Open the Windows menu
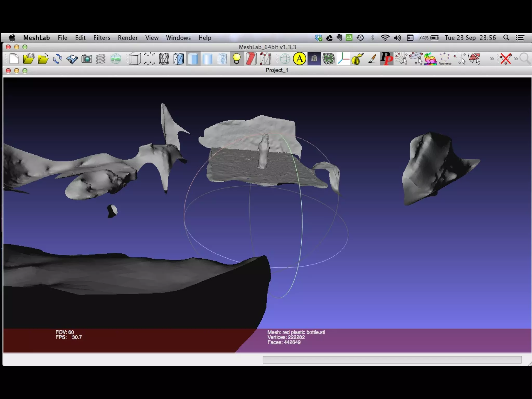 tap(178, 38)
